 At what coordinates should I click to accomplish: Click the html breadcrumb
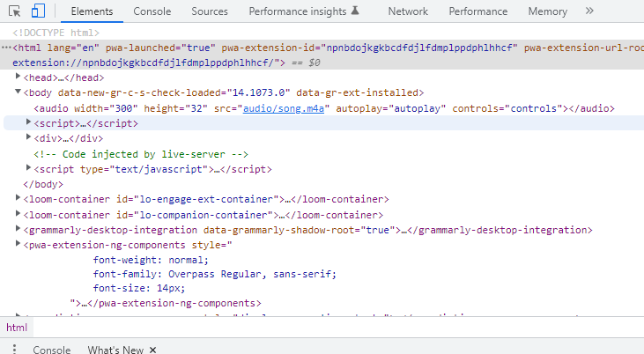17,328
